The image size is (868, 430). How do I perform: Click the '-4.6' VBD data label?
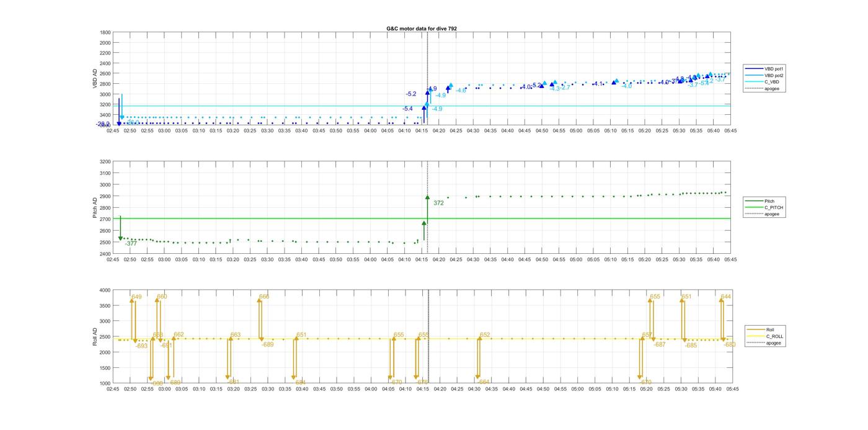[461, 91]
